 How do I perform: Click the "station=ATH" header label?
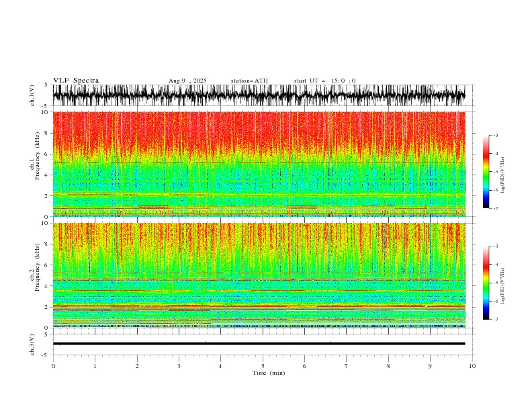249,81
